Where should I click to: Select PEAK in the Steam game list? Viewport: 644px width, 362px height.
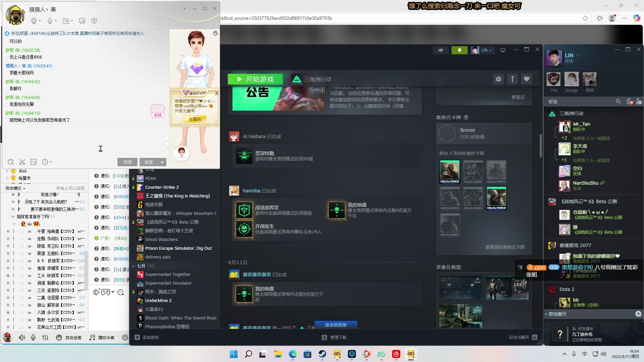point(151,178)
